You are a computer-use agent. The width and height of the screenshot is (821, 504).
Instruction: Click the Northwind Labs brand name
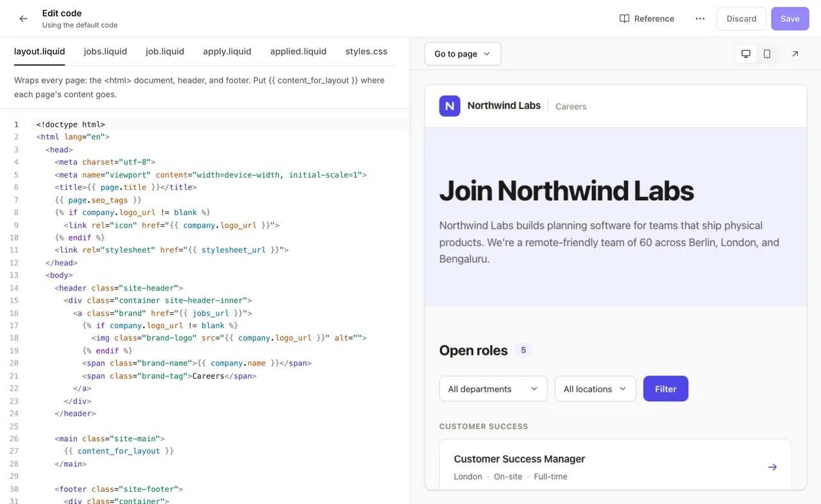coord(504,106)
